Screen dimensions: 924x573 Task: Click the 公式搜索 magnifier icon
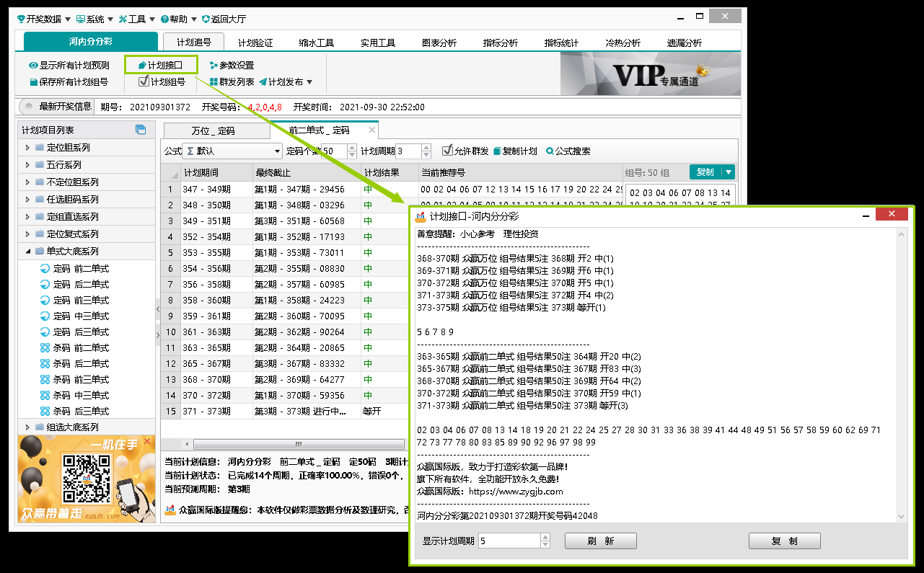click(550, 151)
